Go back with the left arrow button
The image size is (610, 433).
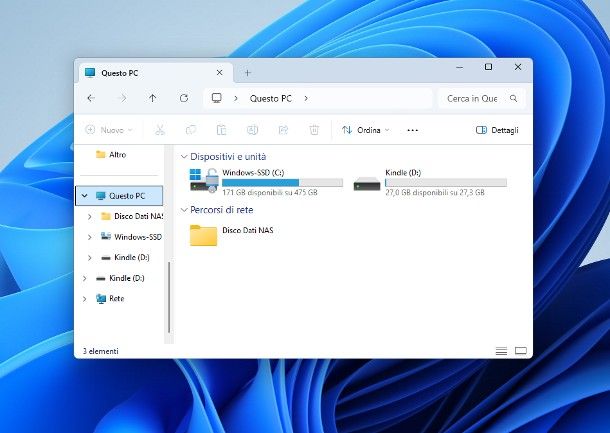click(91, 98)
